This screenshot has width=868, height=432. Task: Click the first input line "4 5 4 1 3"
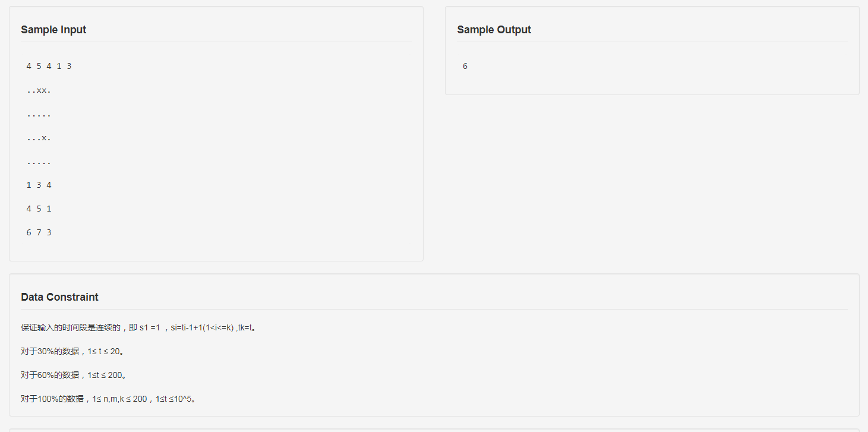49,66
